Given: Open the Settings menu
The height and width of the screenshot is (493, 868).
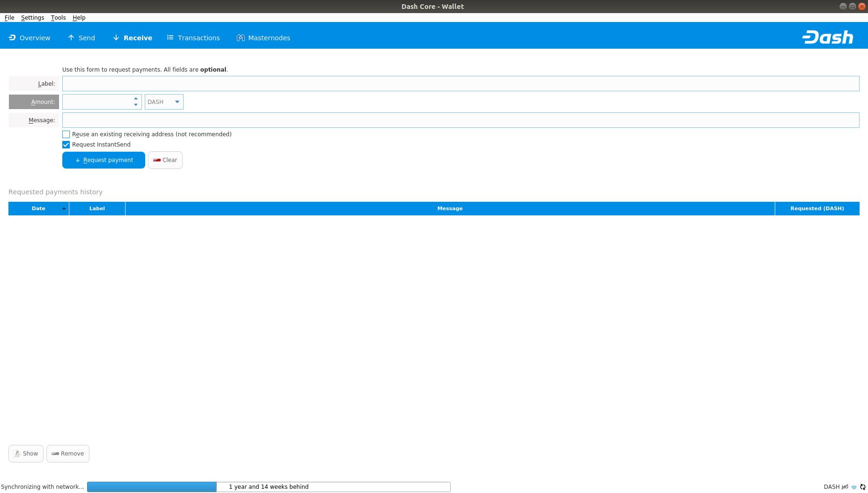Looking at the screenshot, I should click(32, 18).
